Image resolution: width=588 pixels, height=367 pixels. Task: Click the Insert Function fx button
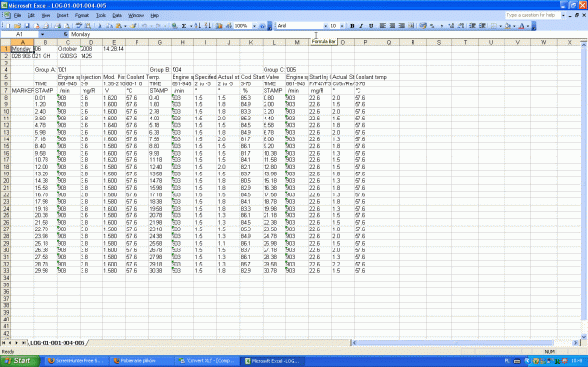(x=66, y=34)
